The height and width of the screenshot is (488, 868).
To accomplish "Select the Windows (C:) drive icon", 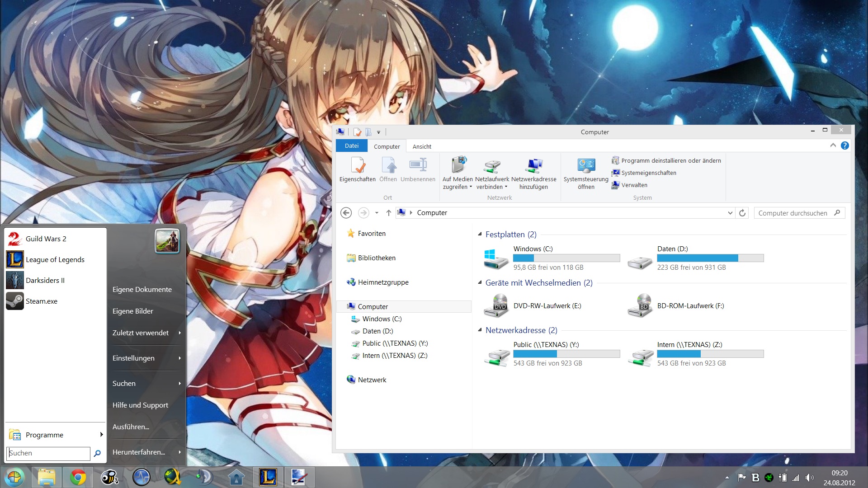I will coord(496,258).
